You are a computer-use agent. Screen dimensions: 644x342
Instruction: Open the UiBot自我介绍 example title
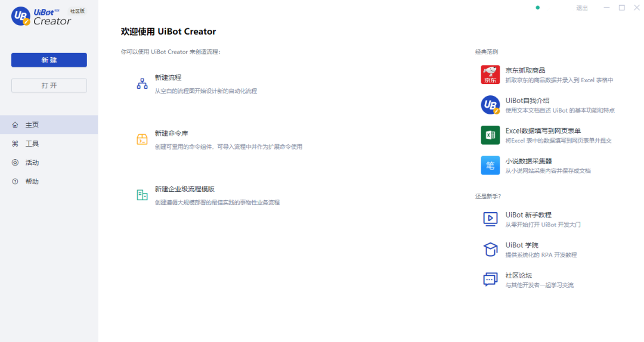pos(527,101)
